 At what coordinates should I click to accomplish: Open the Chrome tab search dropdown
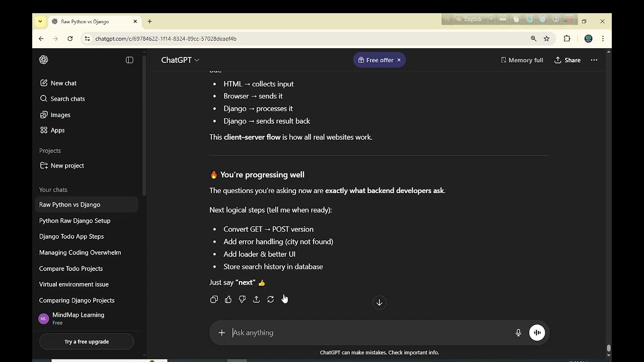click(40, 22)
